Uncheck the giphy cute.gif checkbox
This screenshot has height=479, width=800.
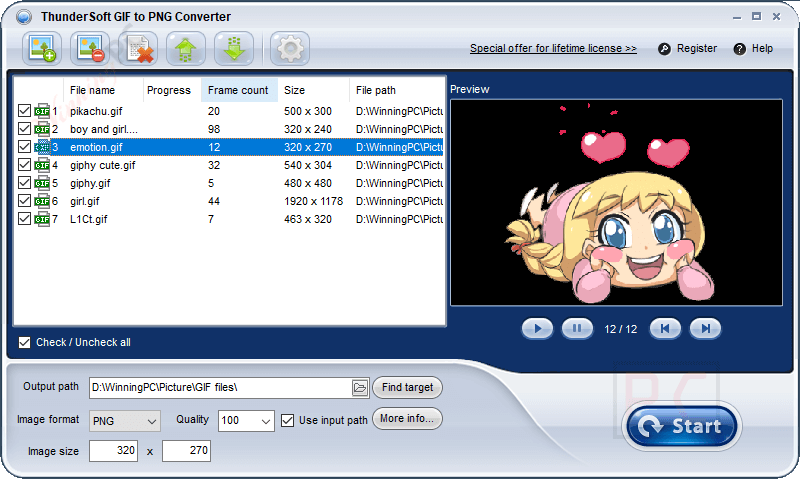[x=24, y=164]
